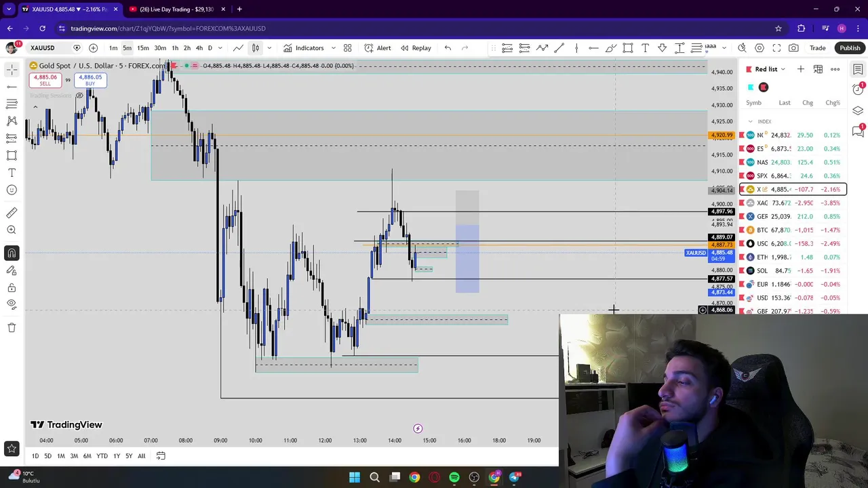Select the red flag color filter
Image resolution: width=868 pixels, height=488 pixels.
click(764, 87)
